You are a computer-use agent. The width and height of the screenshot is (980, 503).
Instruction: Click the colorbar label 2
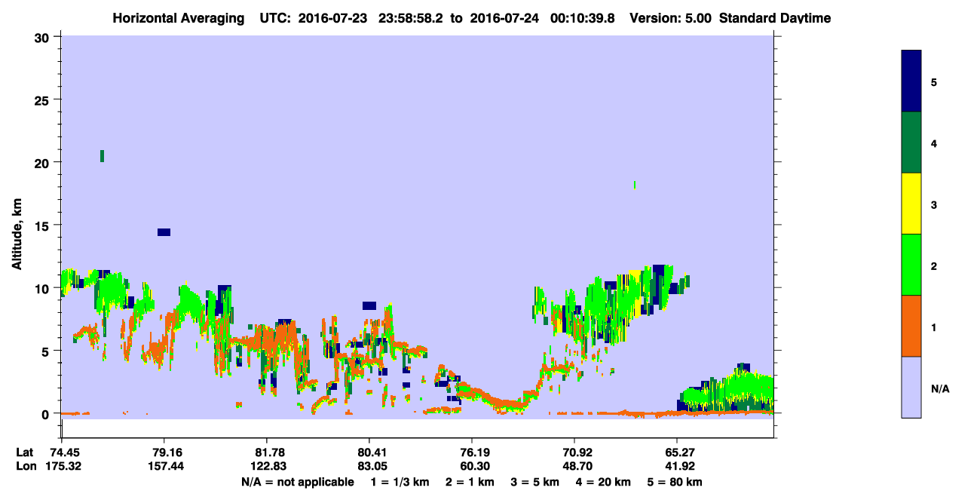[934, 265]
